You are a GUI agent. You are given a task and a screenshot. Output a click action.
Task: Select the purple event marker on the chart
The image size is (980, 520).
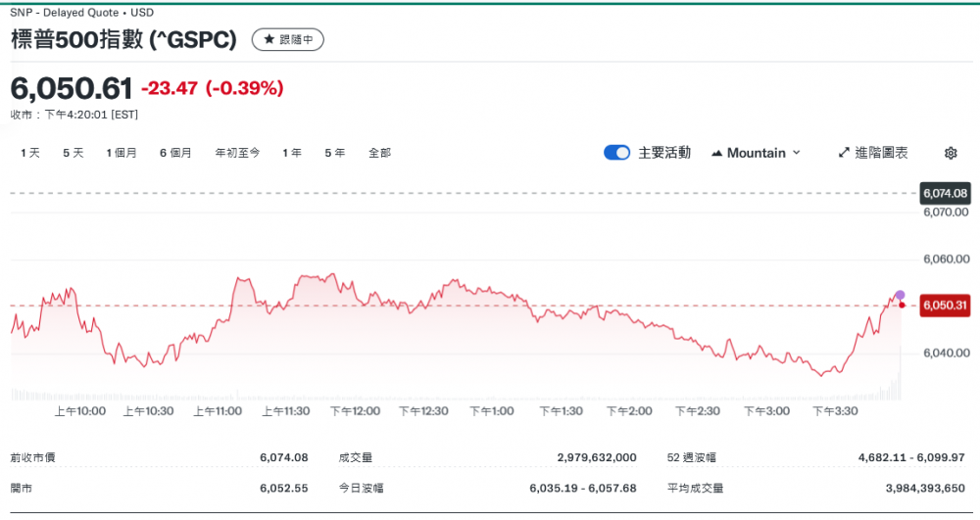click(x=900, y=295)
